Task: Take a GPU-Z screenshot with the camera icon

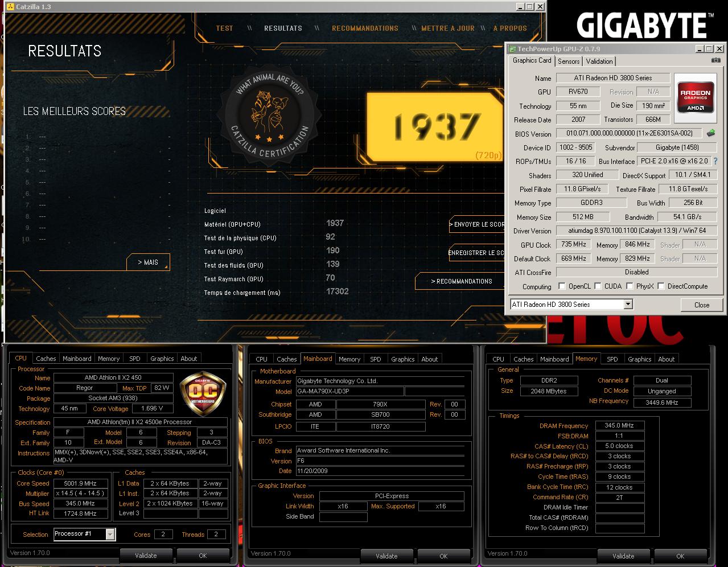Action: click(x=716, y=60)
